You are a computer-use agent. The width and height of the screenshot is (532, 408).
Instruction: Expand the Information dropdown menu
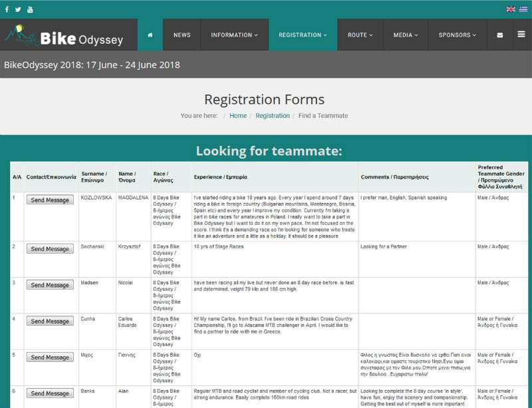(x=235, y=35)
